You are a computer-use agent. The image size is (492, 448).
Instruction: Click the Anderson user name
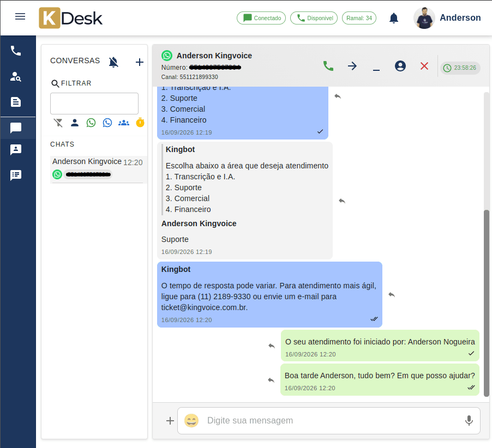coord(460,17)
